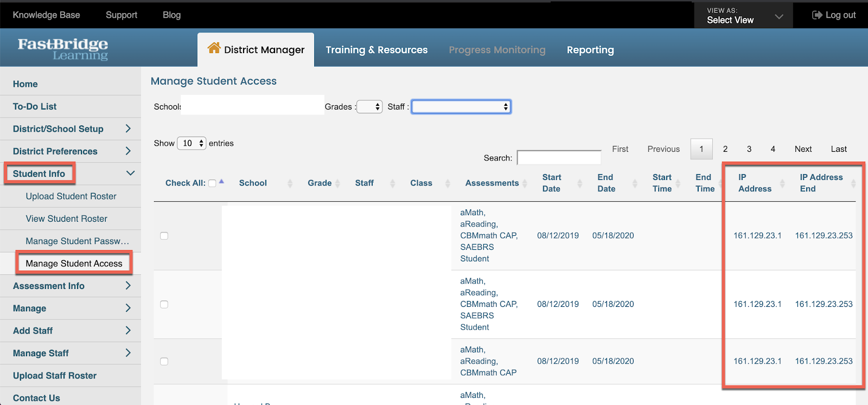Viewport: 868px width, 405px height.
Task: Switch to Progress Monitoring tab
Action: 497,50
